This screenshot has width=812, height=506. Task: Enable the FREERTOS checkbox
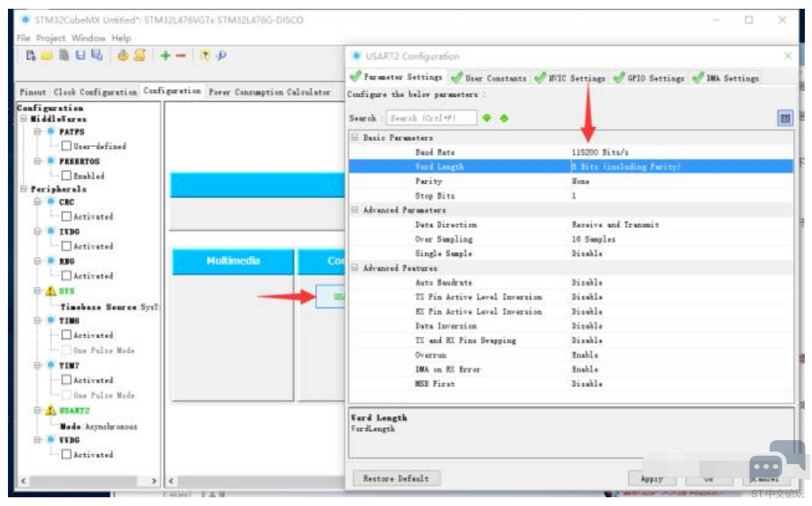[66, 176]
